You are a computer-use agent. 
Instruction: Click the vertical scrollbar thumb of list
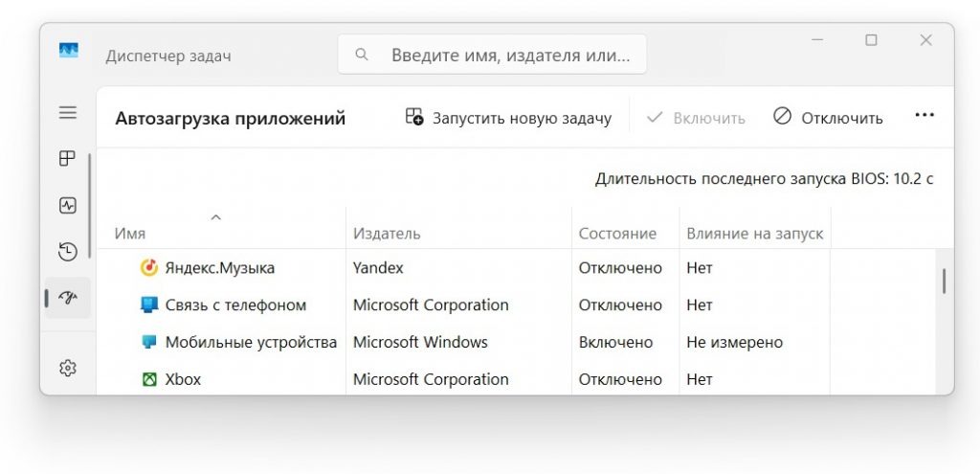coord(944,281)
